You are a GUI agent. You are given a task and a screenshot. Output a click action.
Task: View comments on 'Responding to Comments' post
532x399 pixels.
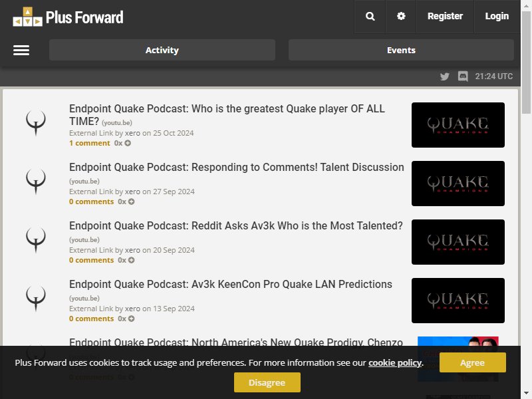pyautogui.click(x=92, y=201)
